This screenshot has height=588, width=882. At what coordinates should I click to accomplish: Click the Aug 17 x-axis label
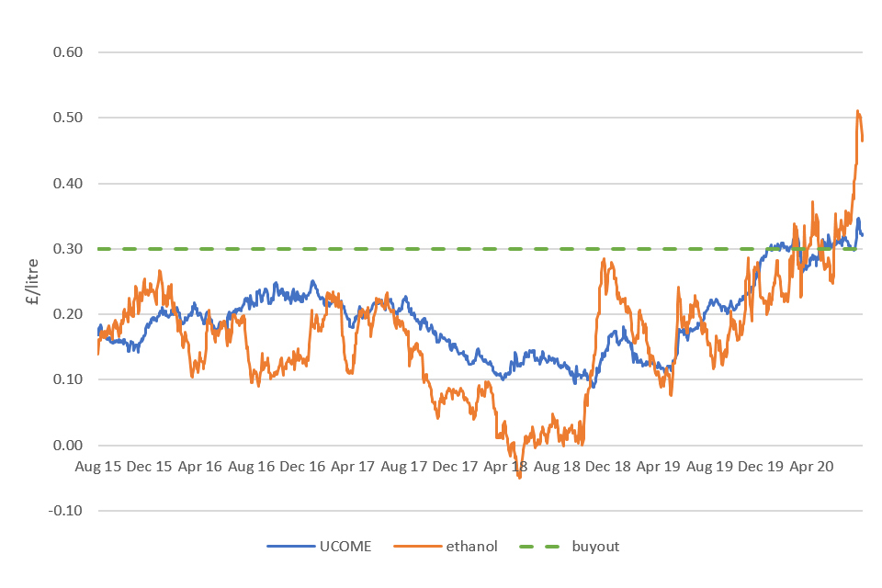[404, 467]
